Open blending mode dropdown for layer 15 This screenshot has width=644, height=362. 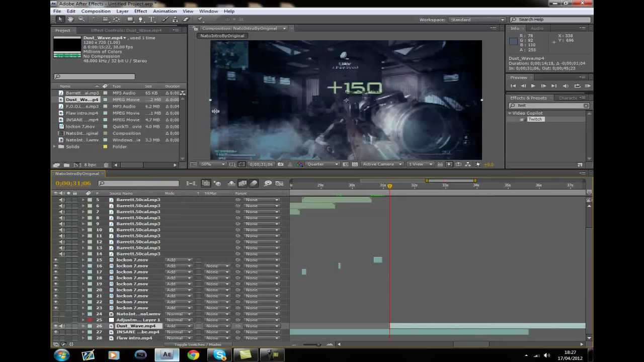click(x=178, y=260)
